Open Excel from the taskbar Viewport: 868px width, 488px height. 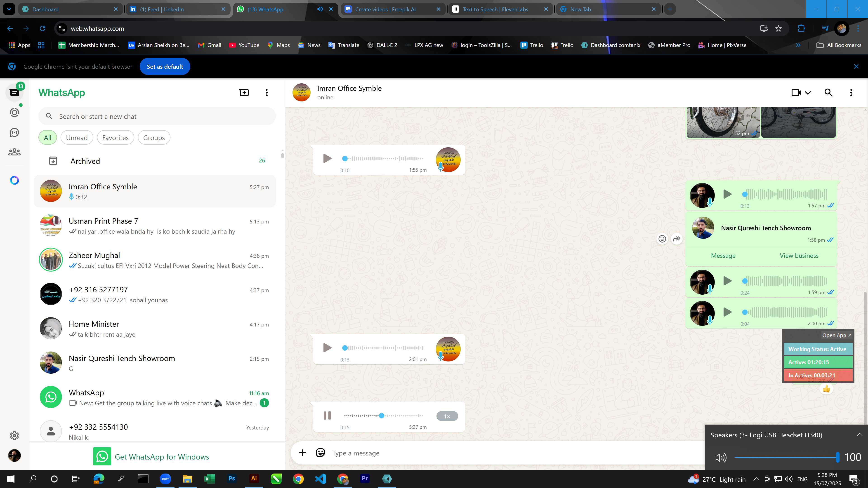click(x=209, y=479)
